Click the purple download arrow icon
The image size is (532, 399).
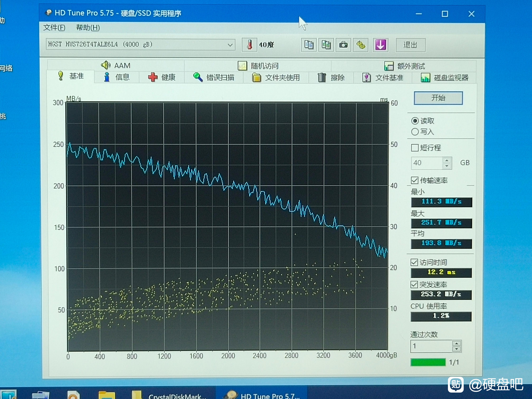381,45
